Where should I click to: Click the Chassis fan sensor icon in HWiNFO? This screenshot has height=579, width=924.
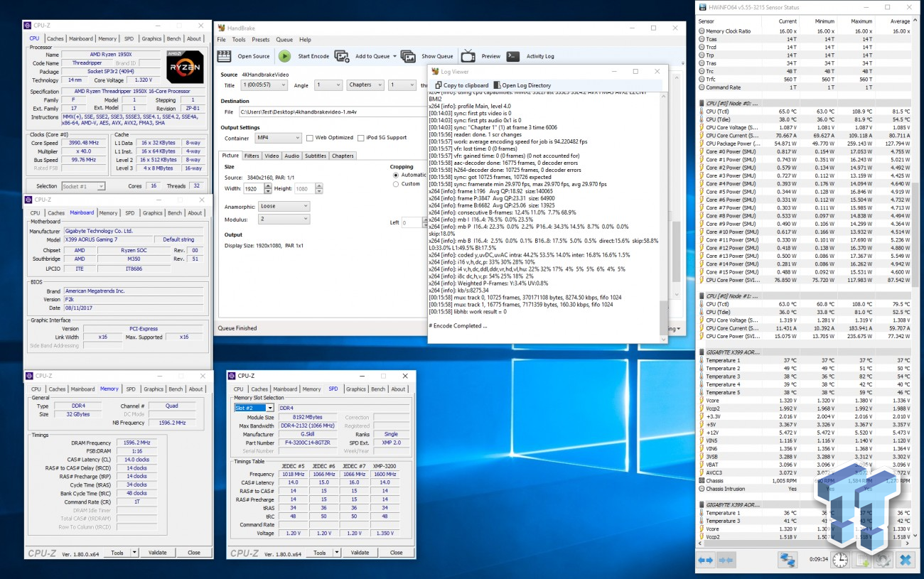pos(702,480)
